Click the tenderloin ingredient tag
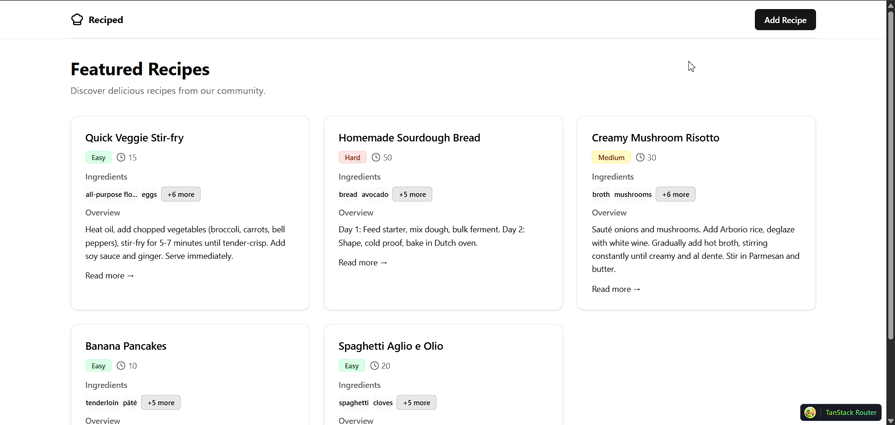The height and width of the screenshot is (425, 895). 102,403
